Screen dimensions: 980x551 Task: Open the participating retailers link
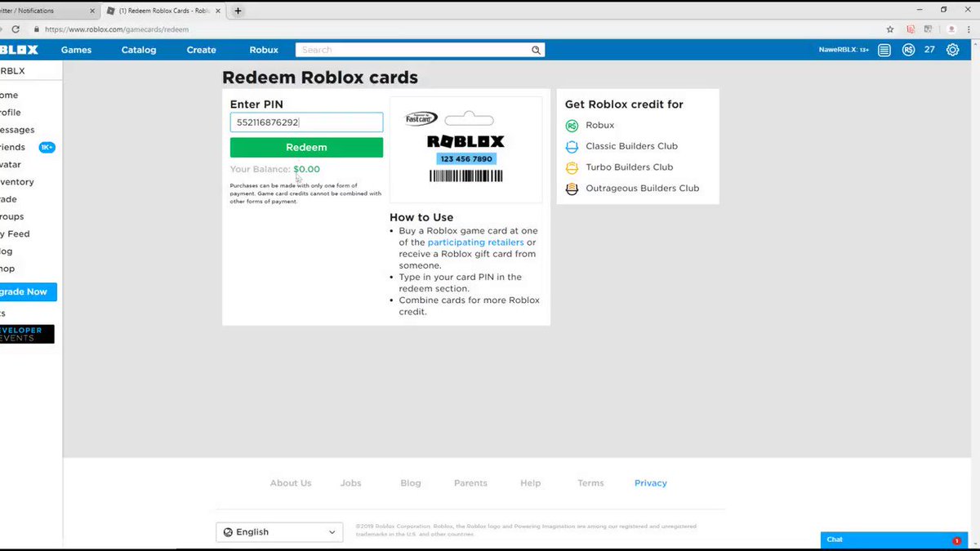coord(476,242)
